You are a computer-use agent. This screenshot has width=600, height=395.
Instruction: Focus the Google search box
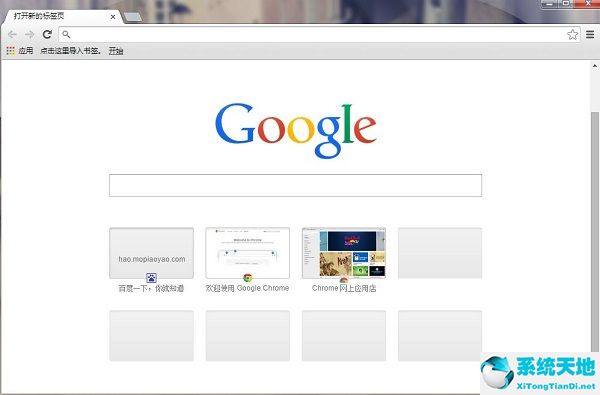pyautogui.click(x=295, y=186)
